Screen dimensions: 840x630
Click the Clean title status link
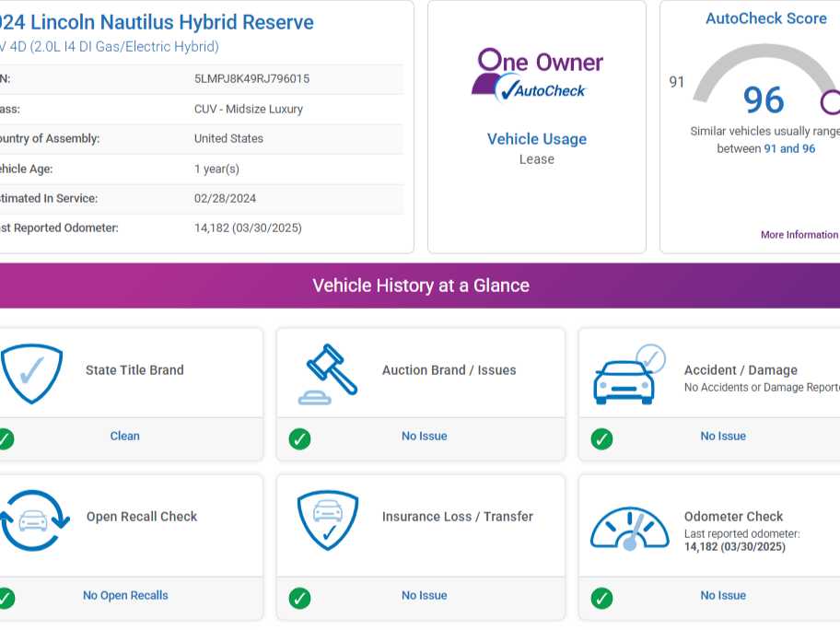tap(125, 436)
